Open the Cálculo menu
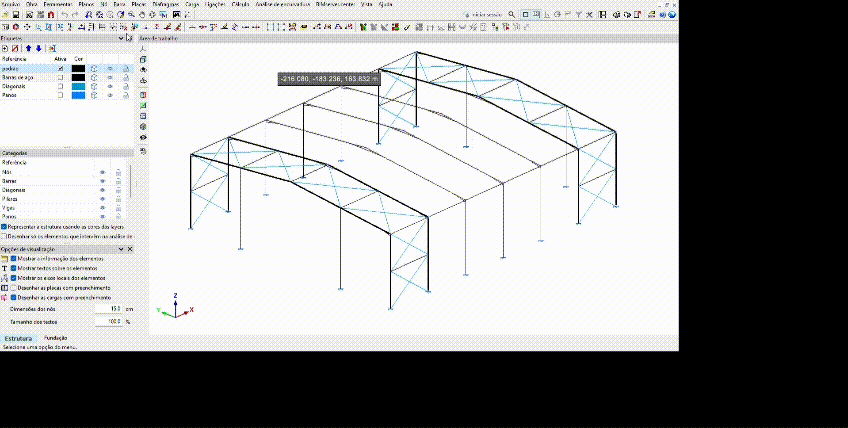 240,4
